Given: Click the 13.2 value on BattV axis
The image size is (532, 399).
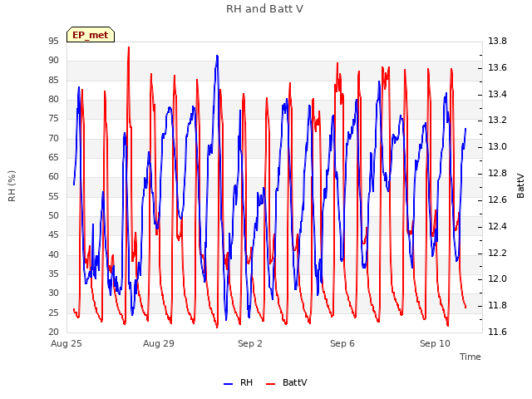Looking at the screenshot, I should coord(497,121).
